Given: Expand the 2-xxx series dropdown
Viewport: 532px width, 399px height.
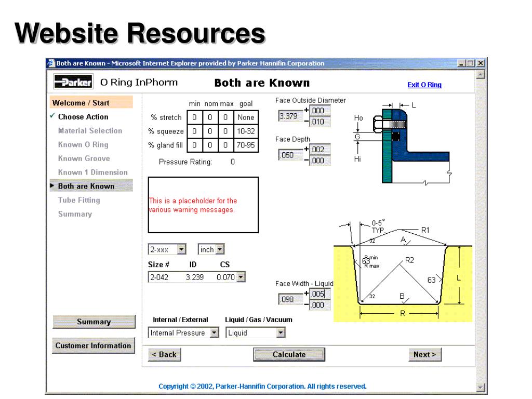Looking at the screenshot, I should pyautogui.click(x=181, y=249).
